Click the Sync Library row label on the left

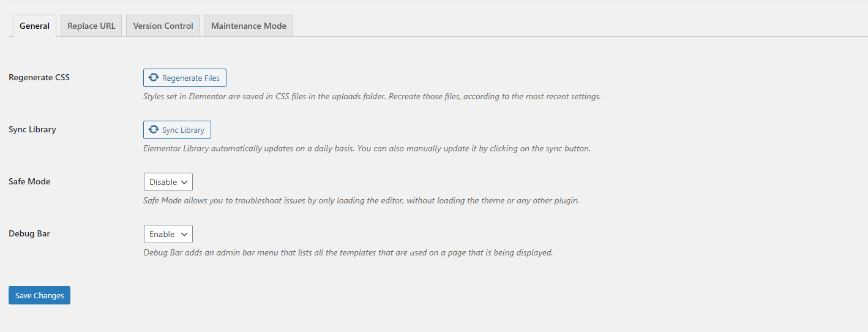pos(32,130)
